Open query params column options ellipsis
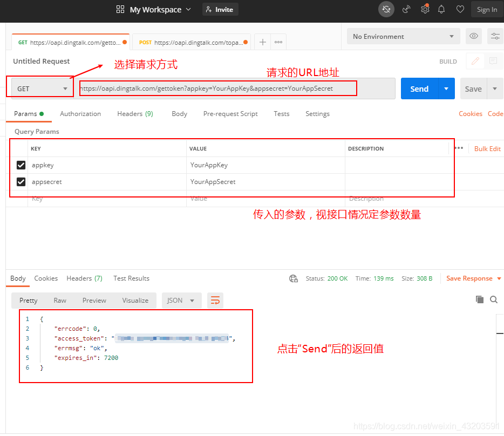Screen dimensions: 504x436 point(459,148)
